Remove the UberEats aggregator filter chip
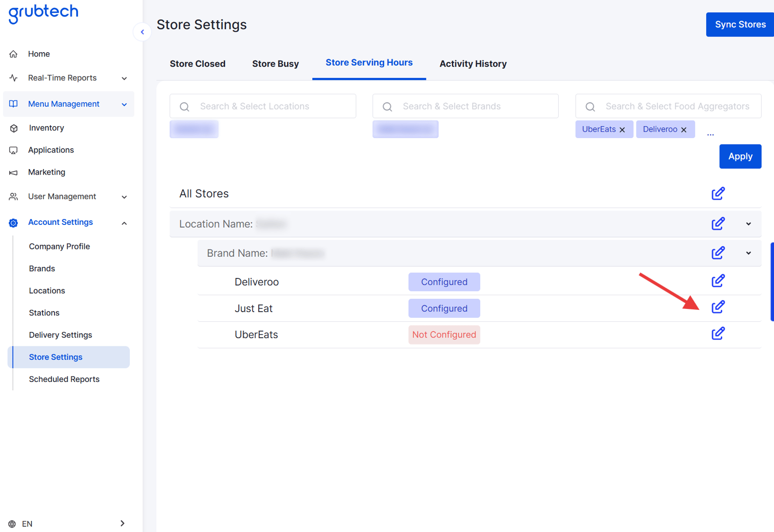The image size is (774, 532). point(623,129)
